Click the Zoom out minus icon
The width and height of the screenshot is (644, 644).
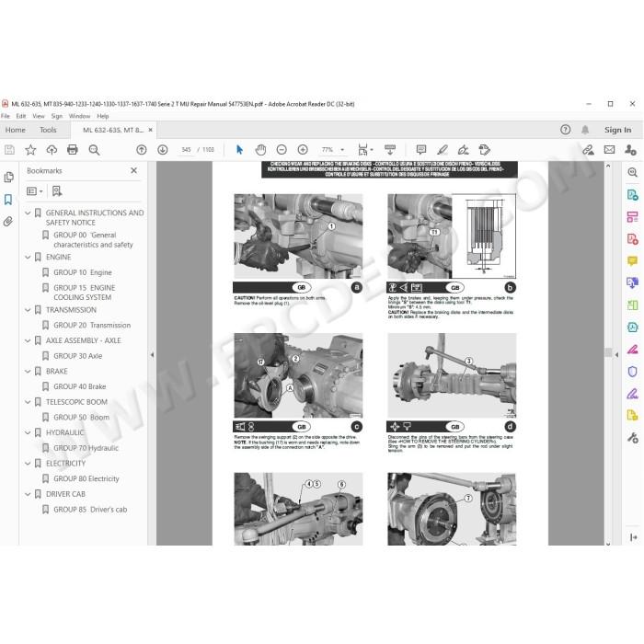(282, 150)
